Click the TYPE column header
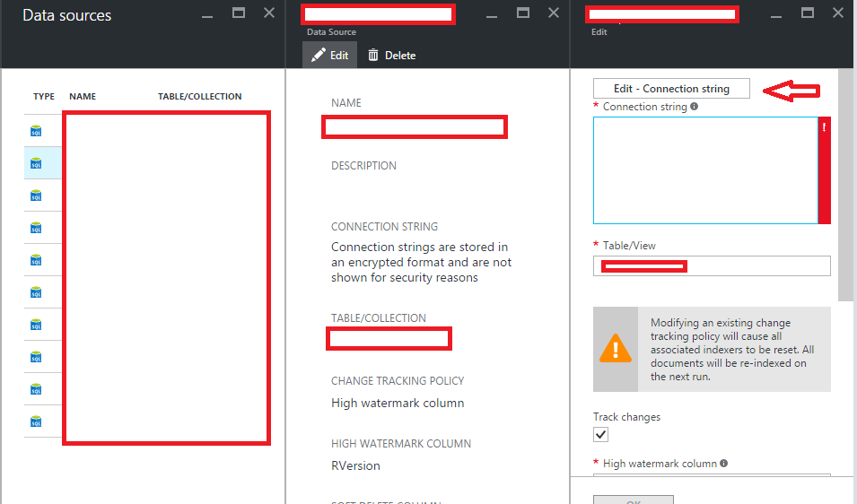857x504 pixels. click(44, 97)
